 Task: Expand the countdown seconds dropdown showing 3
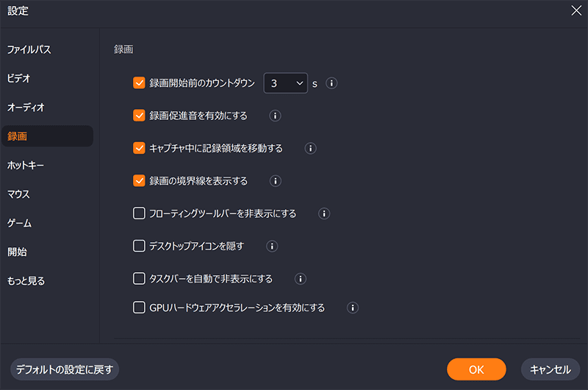click(285, 83)
